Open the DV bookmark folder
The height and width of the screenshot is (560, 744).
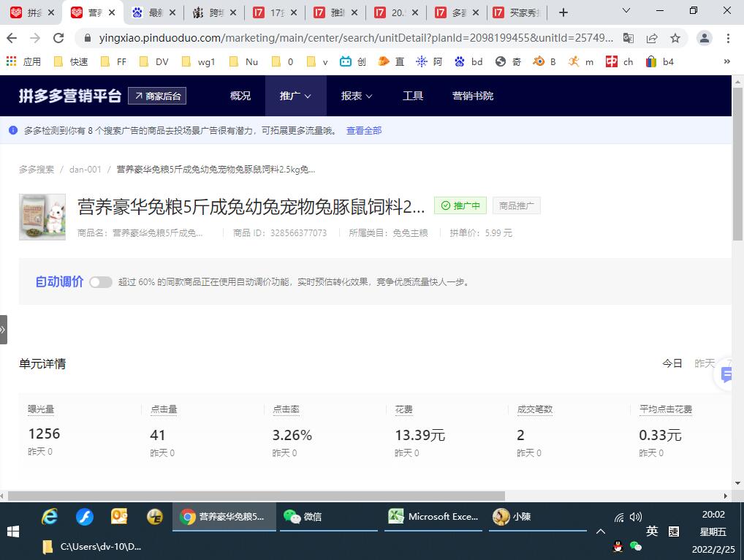154,61
